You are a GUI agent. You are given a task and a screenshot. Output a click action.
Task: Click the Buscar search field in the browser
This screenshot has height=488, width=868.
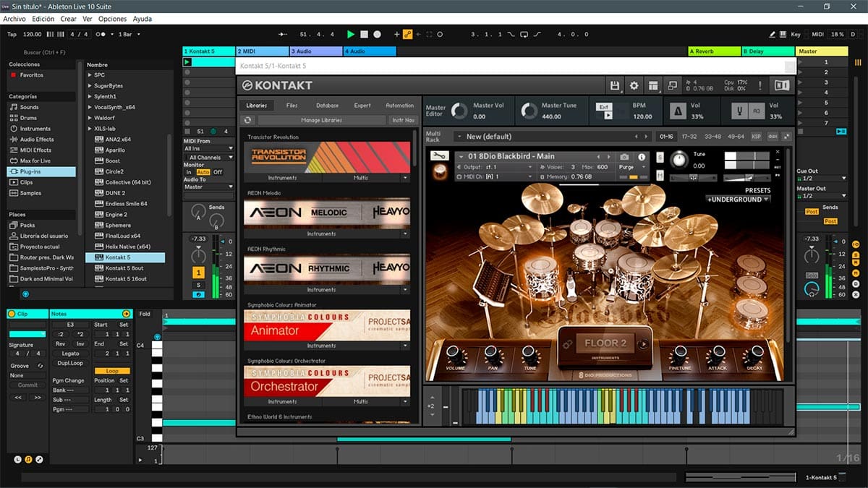pos(43,52)
